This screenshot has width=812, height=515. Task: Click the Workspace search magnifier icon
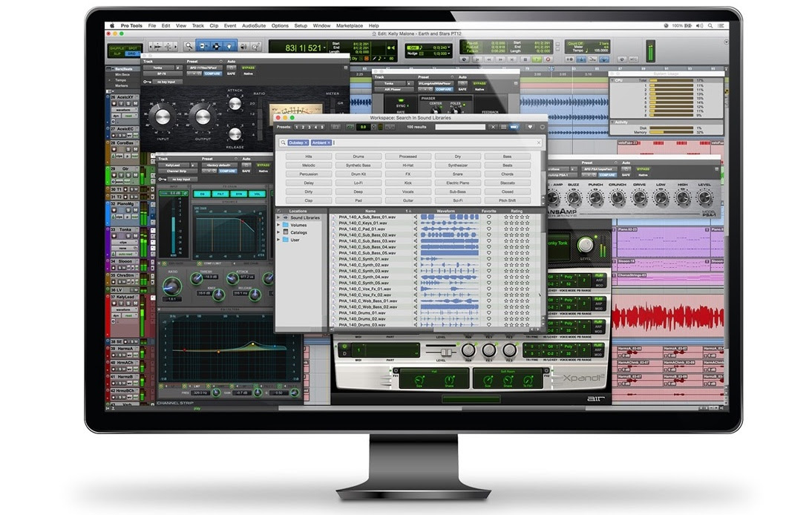click(284, 143)
